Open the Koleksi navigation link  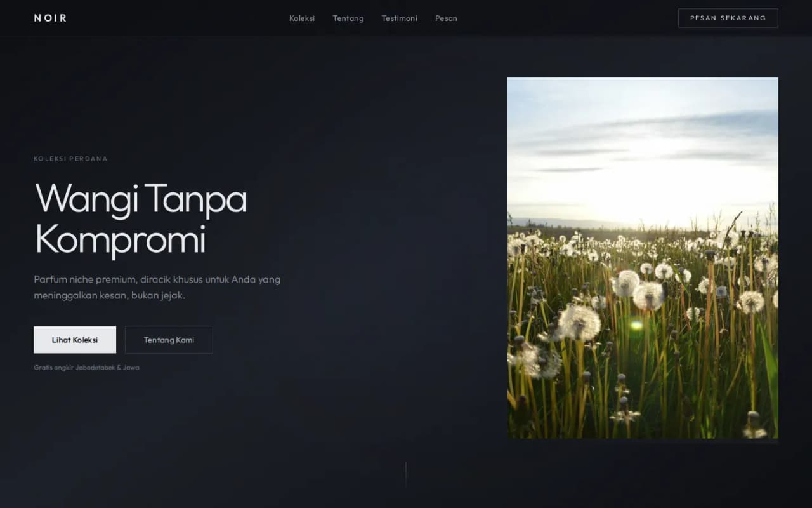[x=302, y=18]
